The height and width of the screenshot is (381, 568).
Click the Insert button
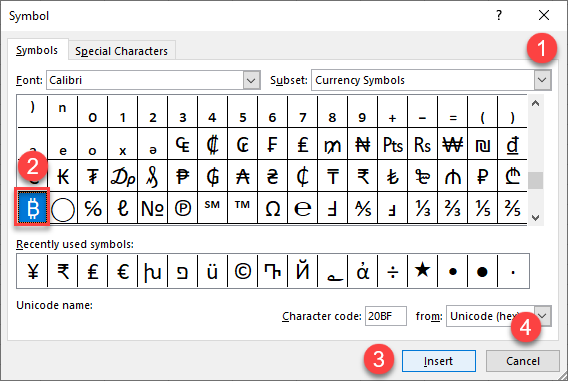(x=439, y=361)
